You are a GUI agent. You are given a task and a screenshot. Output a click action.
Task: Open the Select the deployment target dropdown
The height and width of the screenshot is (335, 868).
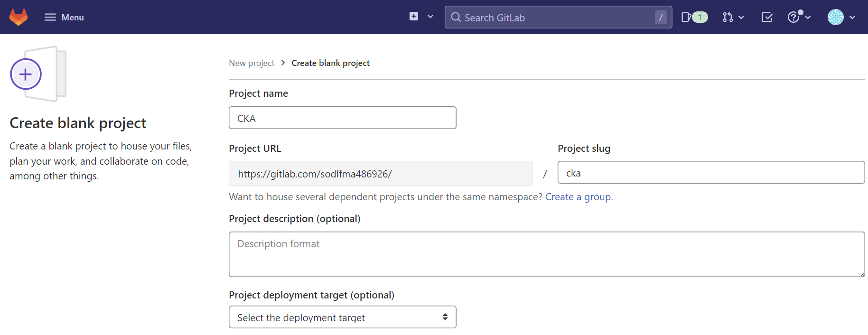(x=342, y=317)
